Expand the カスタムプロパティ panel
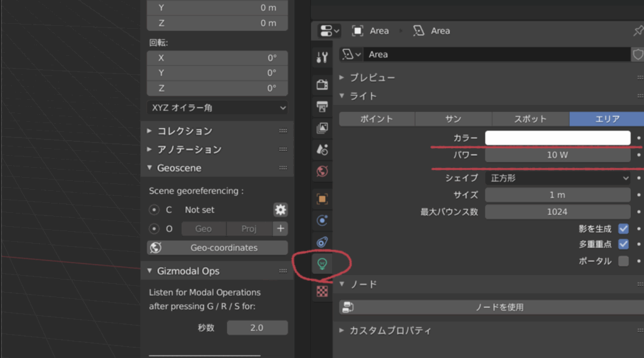The height and width of the screenshot is (358, 644). point(390,330)
